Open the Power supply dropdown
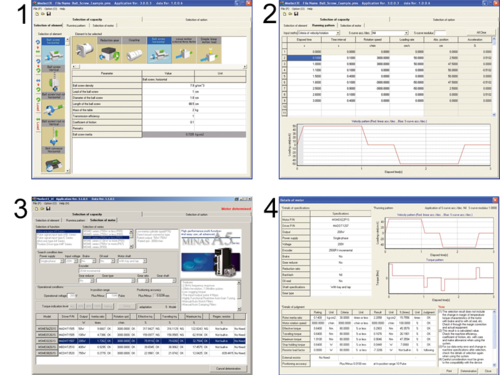 pos(62,261)
